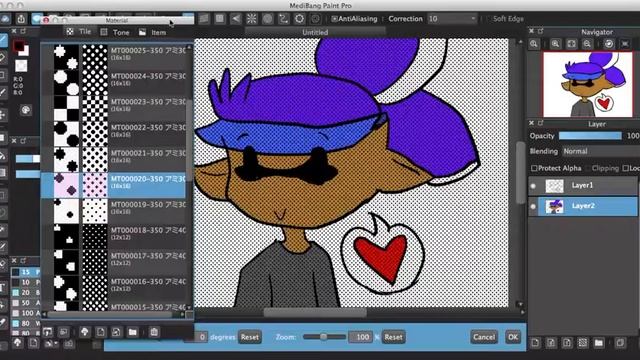Screen dimensions: 640x360
Task: Click the degrees rotation input field
Action: coord(196,337)
